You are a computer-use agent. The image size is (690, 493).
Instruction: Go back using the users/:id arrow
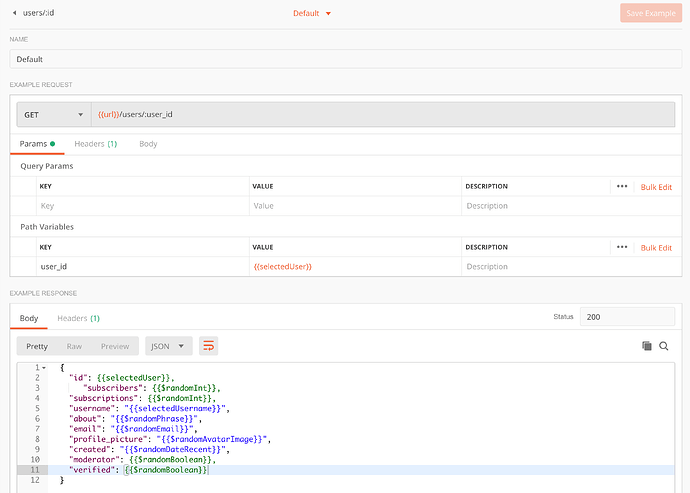(15, 13)
